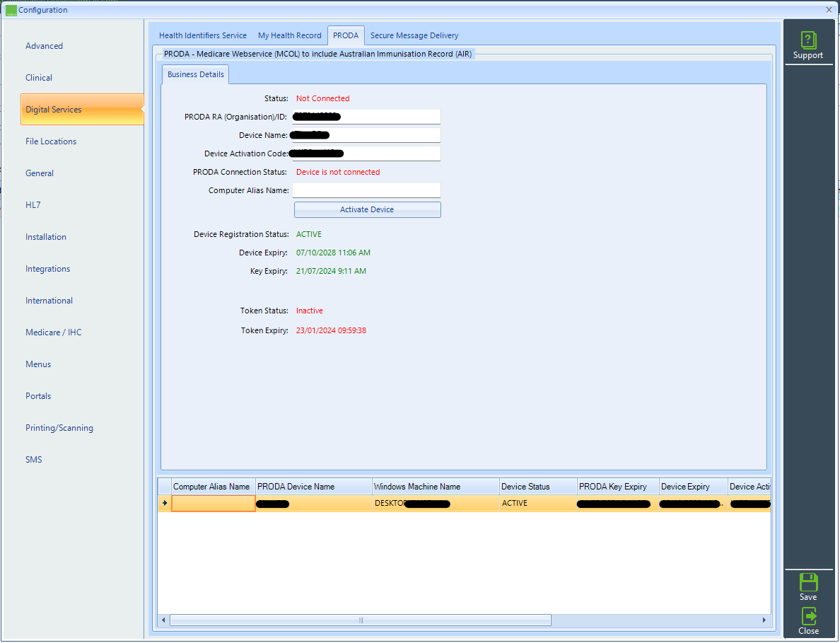Screen dimensions: 840x643
Task: Sort grid by PRODA Key Expiry
Action: 618,487
